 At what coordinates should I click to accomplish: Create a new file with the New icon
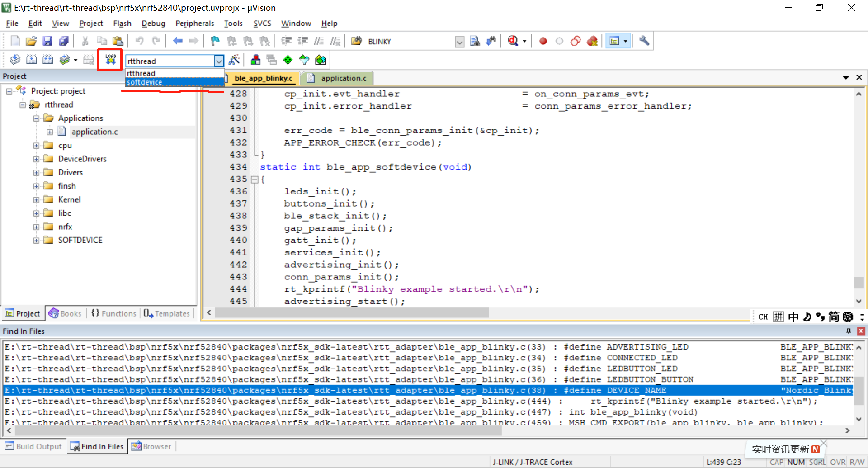[15, 41]
